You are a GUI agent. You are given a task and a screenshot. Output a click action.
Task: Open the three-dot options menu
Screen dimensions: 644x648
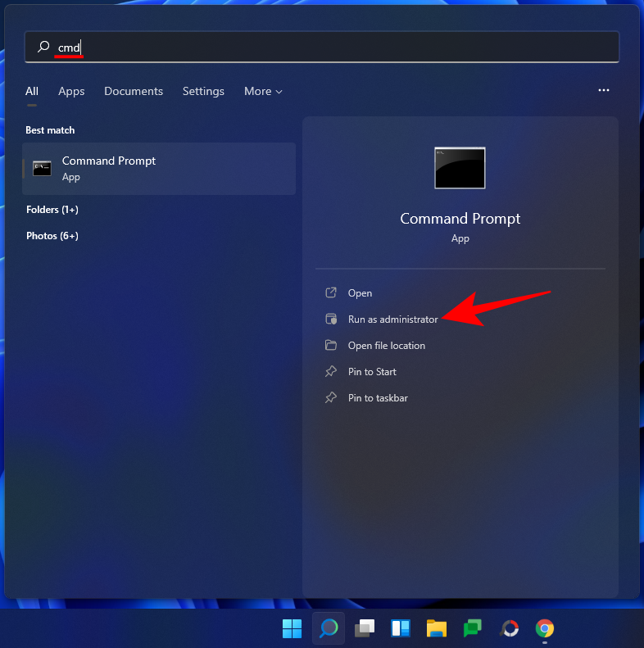point(604,90)
